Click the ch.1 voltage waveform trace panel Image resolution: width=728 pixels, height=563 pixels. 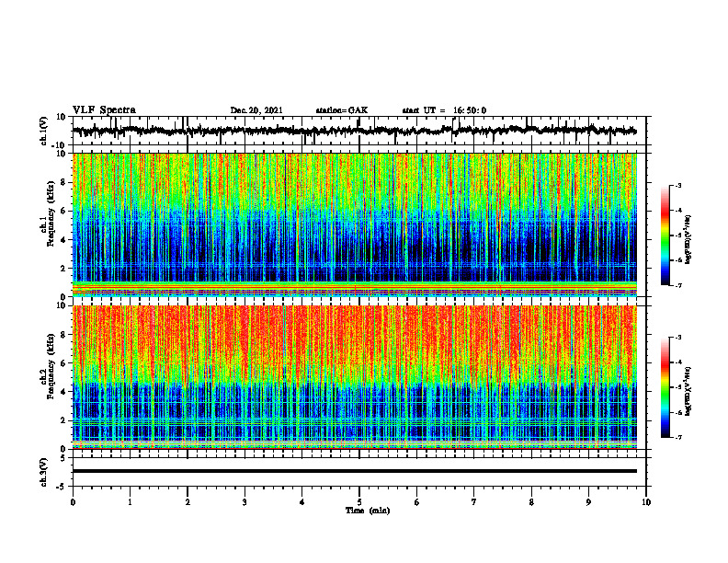click(x=359, y=131)
